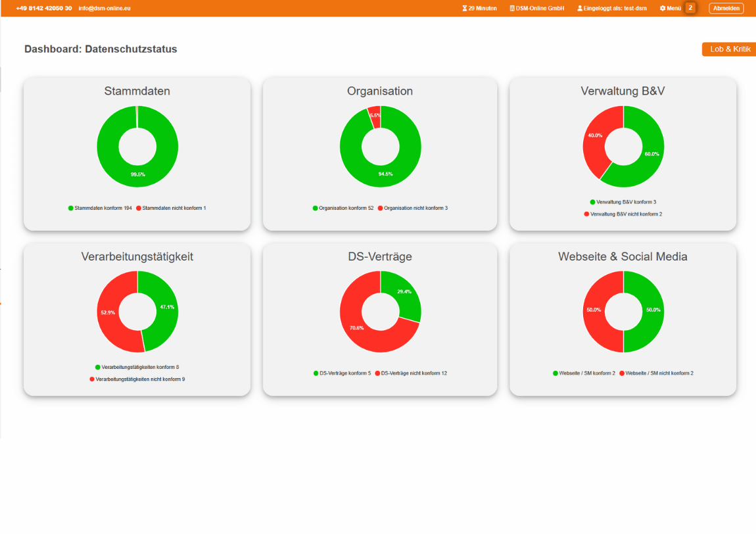Click the green dot beside Verarbeitungstätigkeiten konform
This screenshot has height=534, width=756.
(x=97, y=367)
